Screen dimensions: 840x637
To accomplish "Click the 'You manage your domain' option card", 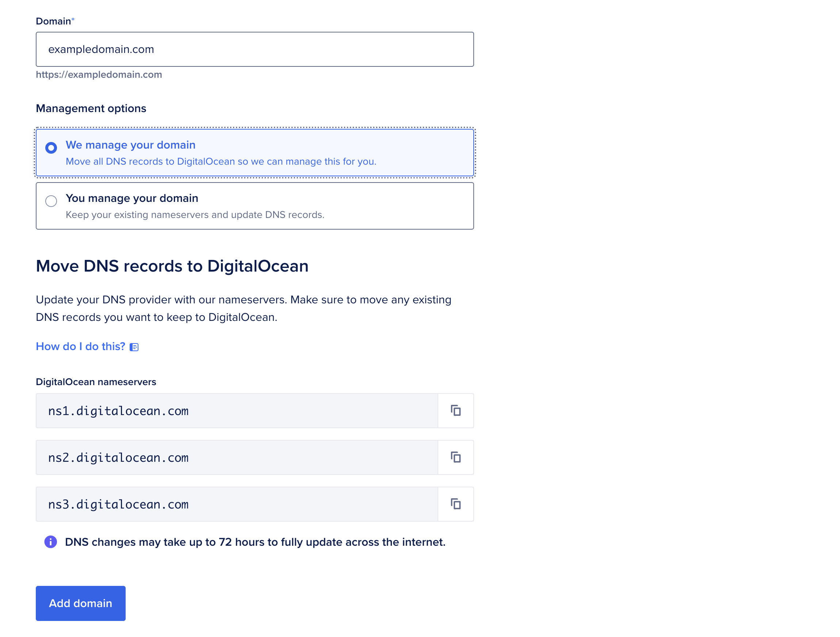I will point(255,206).
